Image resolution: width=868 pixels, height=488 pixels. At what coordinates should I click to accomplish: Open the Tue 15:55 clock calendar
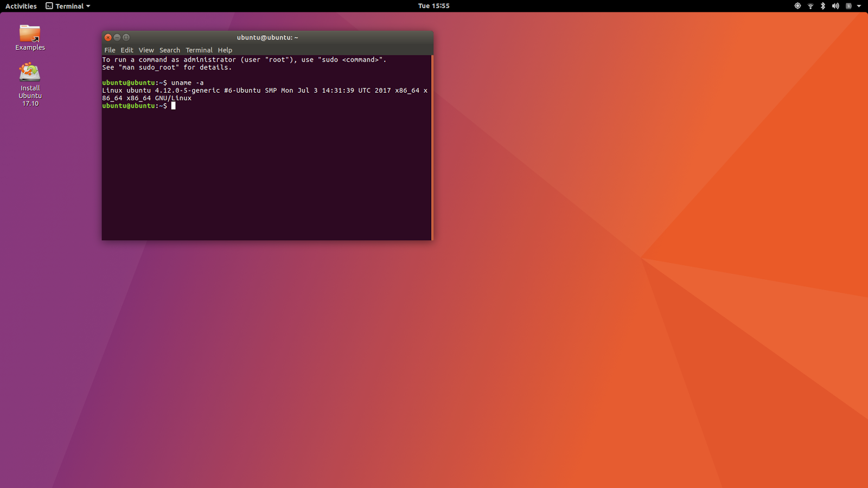pos(433,6)
